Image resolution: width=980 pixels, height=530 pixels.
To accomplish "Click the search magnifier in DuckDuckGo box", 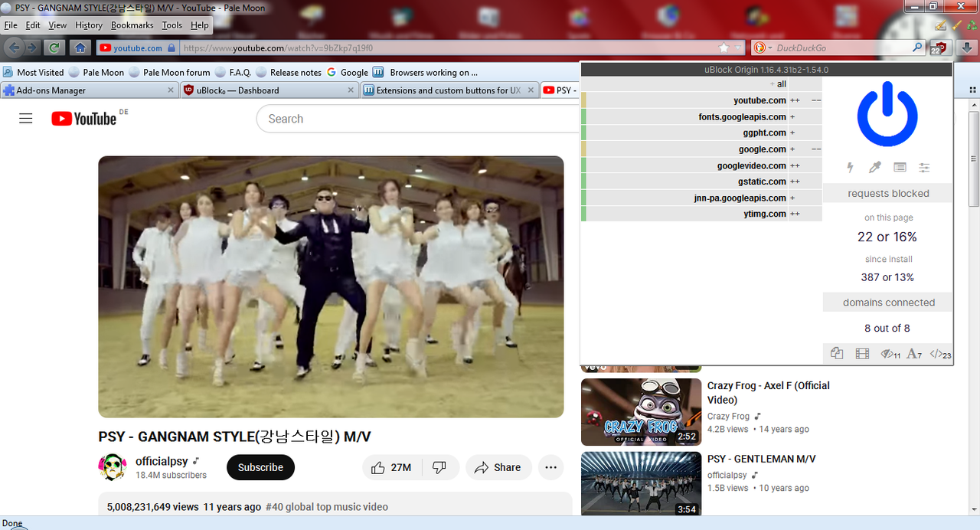I will click(x=918, y=47).
